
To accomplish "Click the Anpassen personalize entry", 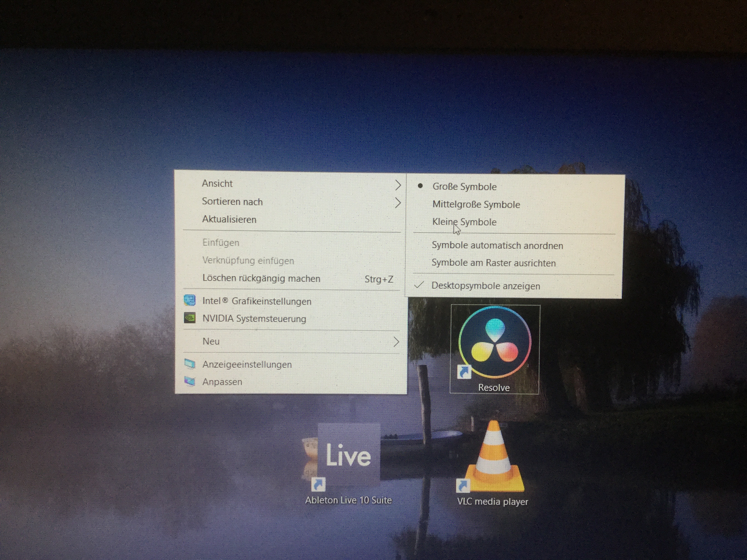I will pos(222,382).
